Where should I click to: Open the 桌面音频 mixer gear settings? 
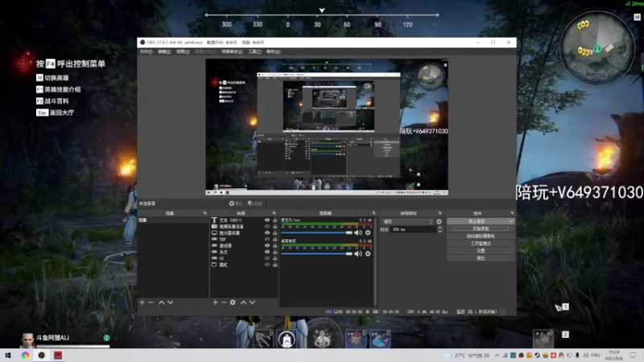(x=368, y=253)
